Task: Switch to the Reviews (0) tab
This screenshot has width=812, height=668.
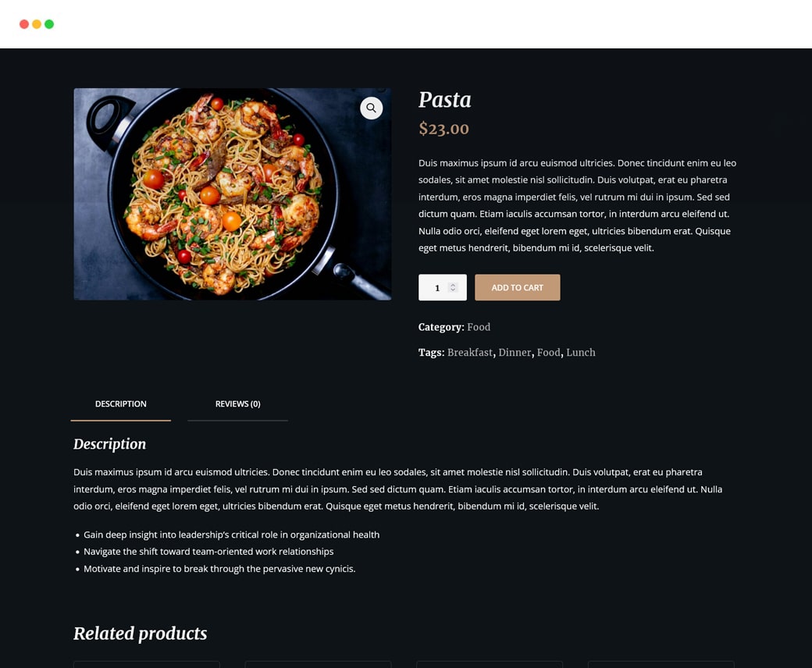Action: [x=237, y=404]
